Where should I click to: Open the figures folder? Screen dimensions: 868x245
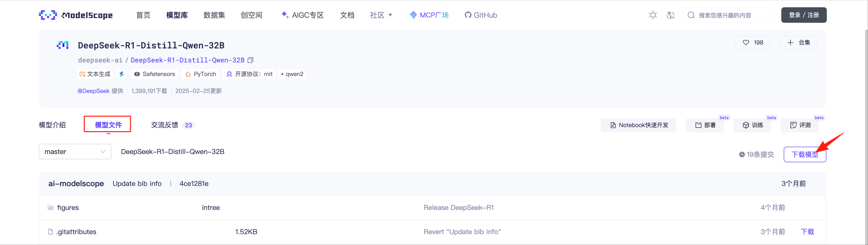(x=68, y=207)
